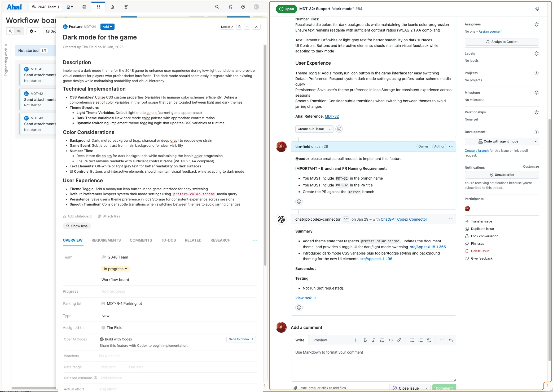Unsubscribe from issue notifications
Image resolution: width=553 pixels, height=392 pixels.
[501, 175]
